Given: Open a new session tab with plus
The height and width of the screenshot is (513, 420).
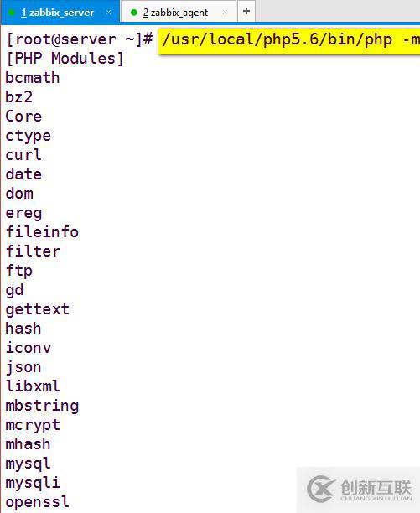Looking at the screenshot, I should 246,12.
